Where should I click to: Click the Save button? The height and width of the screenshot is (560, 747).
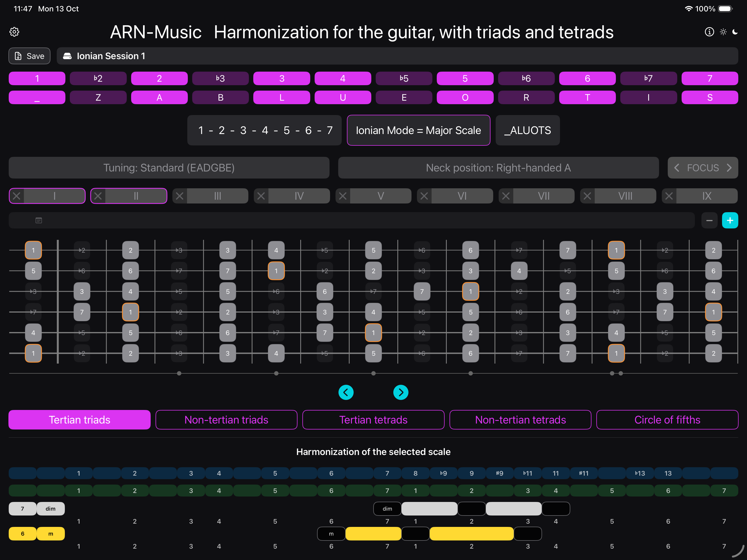click(29, 56)
